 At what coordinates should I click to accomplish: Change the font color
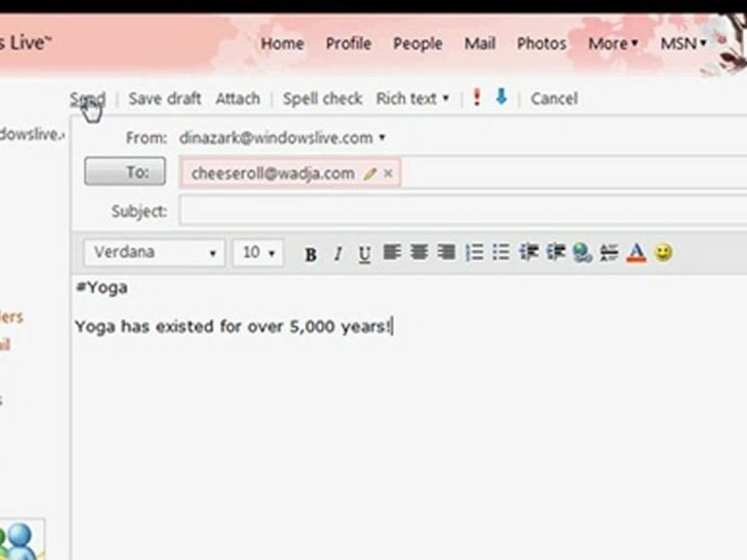click(x=637, y=253)
